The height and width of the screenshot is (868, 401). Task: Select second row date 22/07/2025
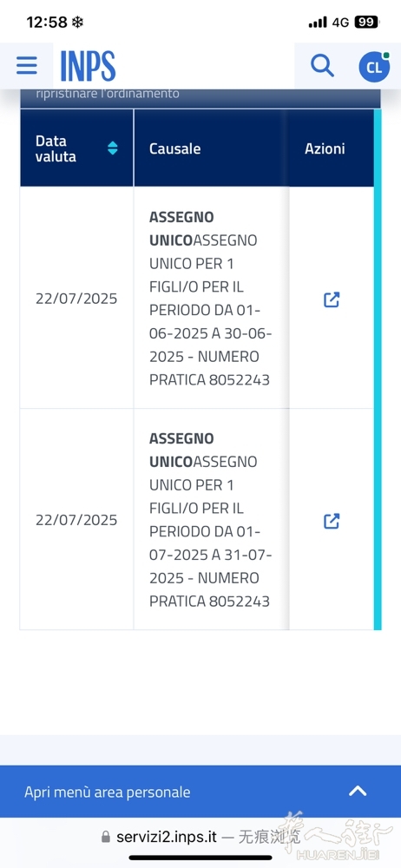[76, 520]
